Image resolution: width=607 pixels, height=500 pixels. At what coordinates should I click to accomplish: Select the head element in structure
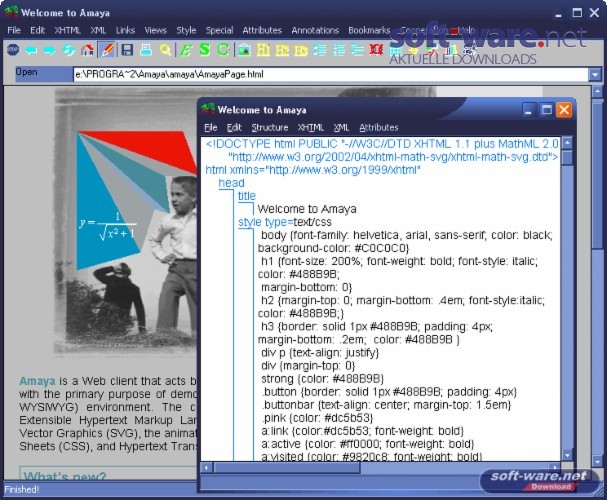pos(231,183)
